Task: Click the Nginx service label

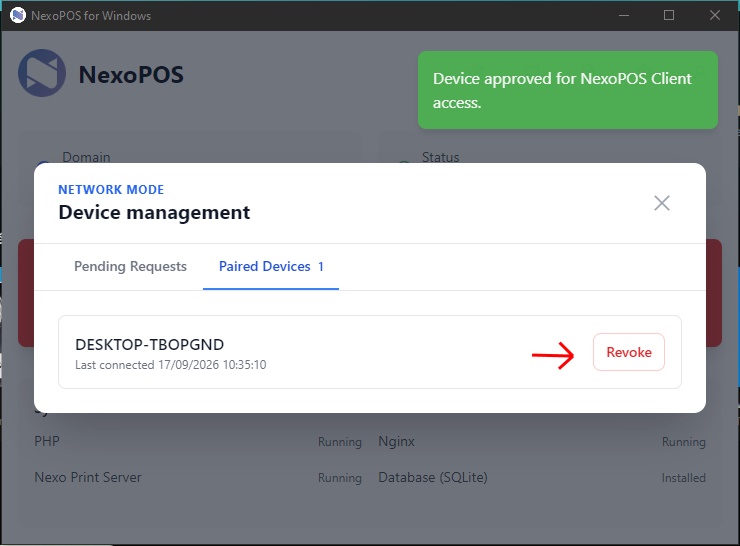Action: coord(396,442)
